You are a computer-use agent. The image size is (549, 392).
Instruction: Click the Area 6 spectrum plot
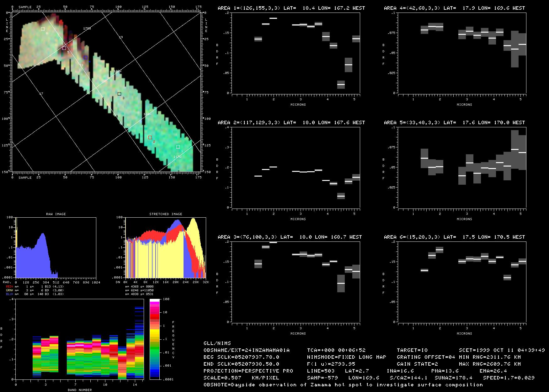tap(462, 282)
